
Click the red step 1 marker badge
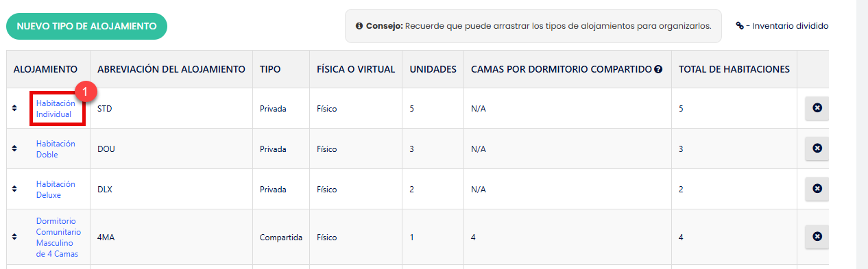click(85, 91)
